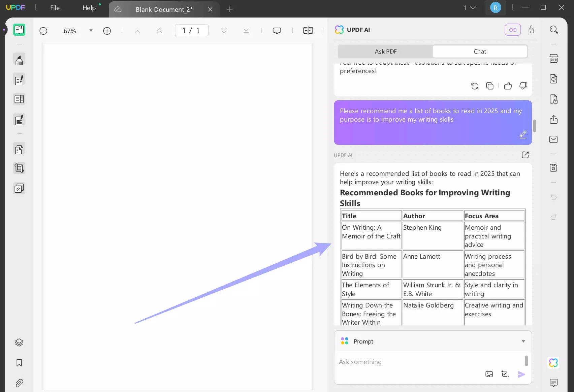This screenshot has width=574, height=392.
Task: Click the UPDF logo
Action: tap(15, 7)
